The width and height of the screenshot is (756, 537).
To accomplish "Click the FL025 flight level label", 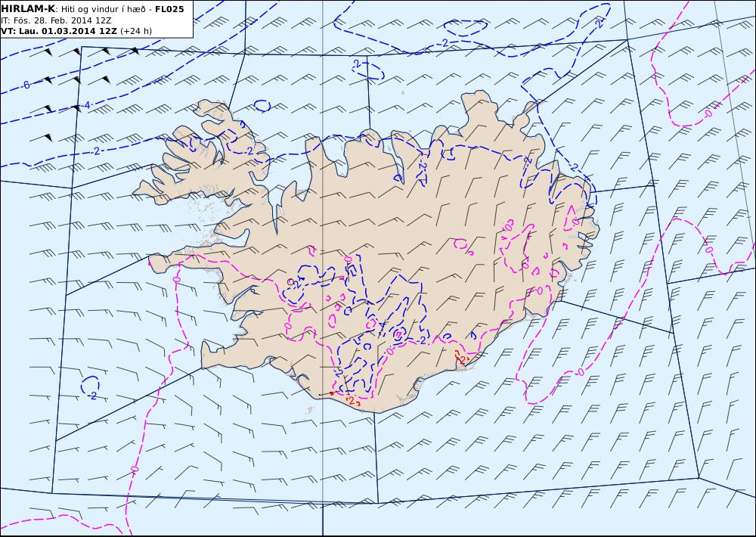I will (169, 9).
